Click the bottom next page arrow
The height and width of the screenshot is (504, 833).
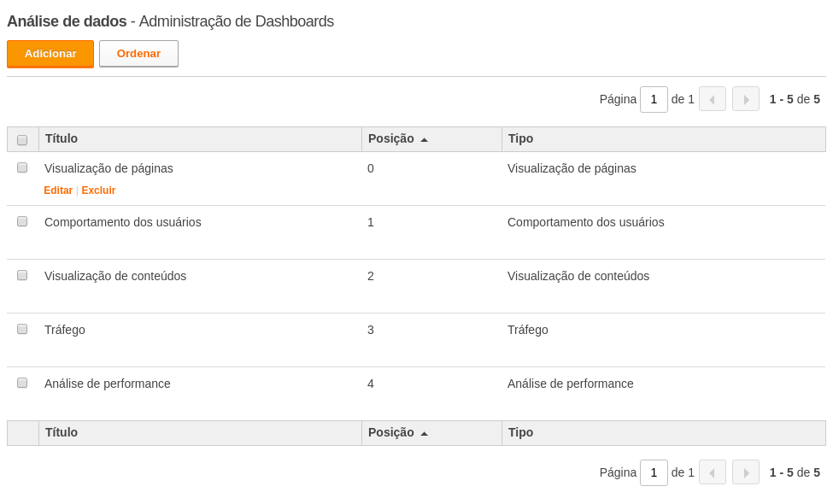(746, 472)
